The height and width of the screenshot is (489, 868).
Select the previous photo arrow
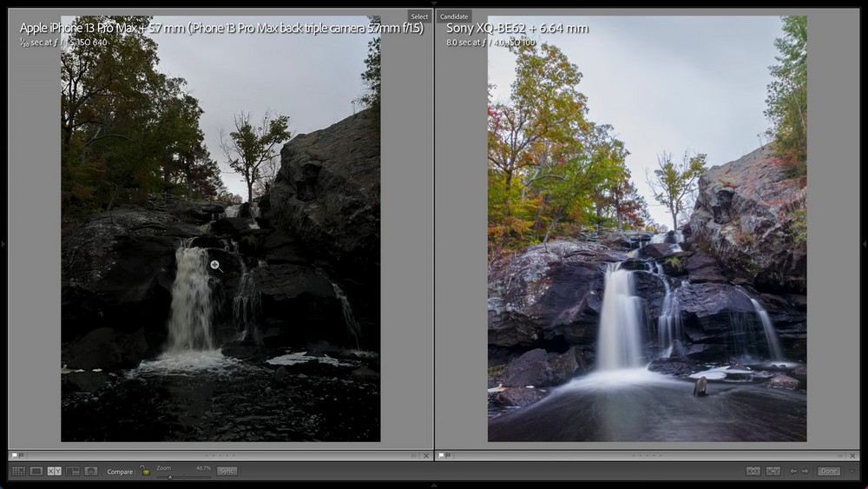tap(792, 471)
